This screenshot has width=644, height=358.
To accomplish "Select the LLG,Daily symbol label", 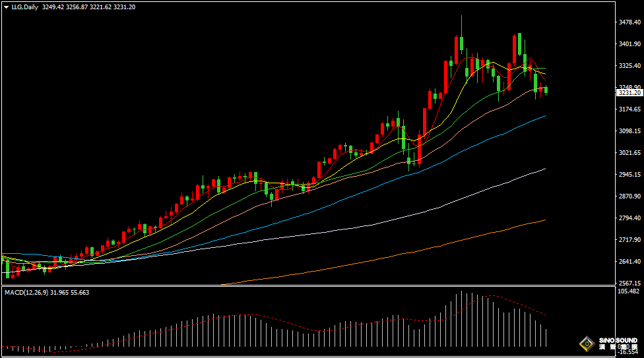I will coord(24,7).
